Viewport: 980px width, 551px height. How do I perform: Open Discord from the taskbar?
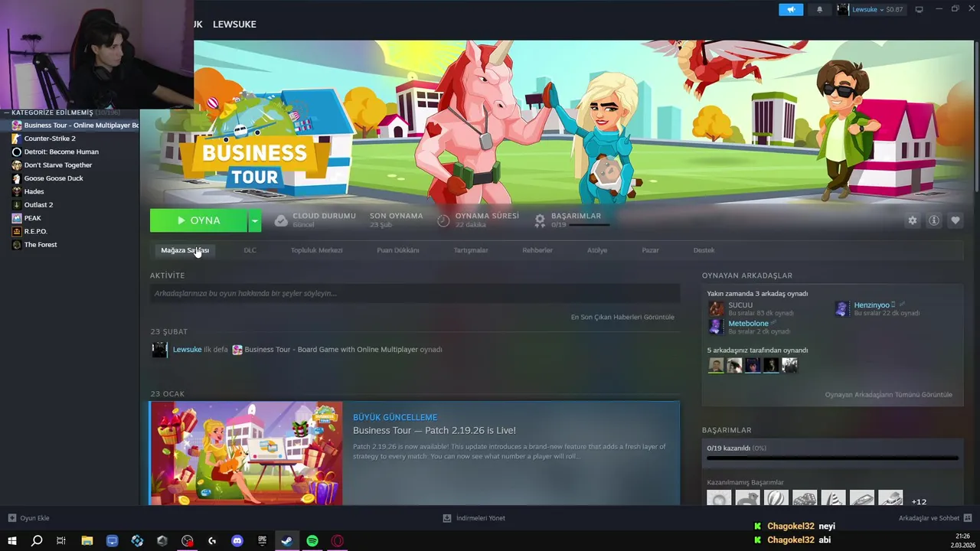point(237,541)
